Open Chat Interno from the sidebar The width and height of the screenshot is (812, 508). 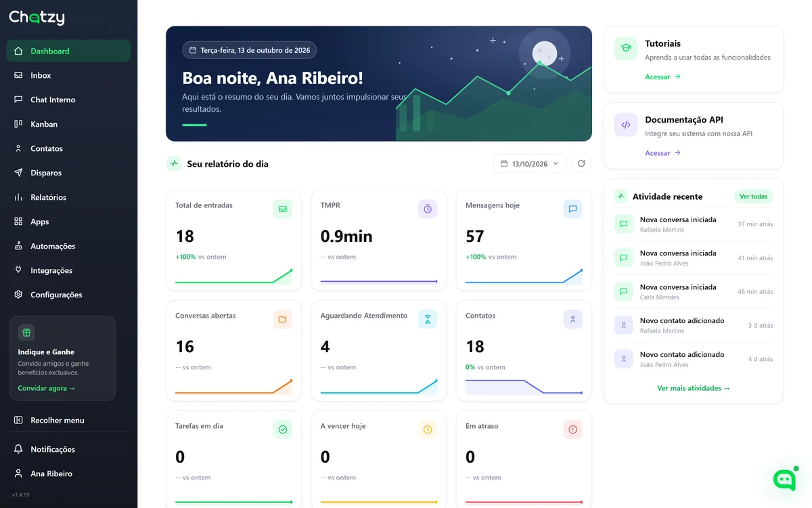click(68, 100)
